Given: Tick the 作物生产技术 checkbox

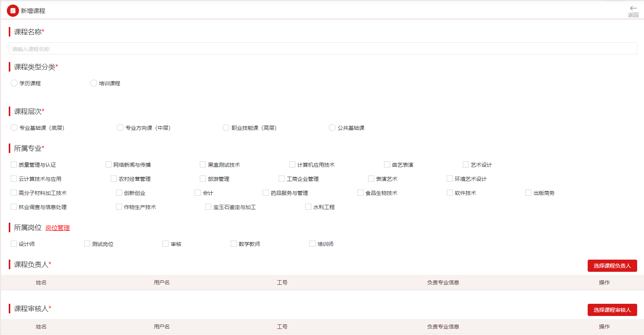Looking at the screenshot, I should pyautogui.click(x=119, y=207).
